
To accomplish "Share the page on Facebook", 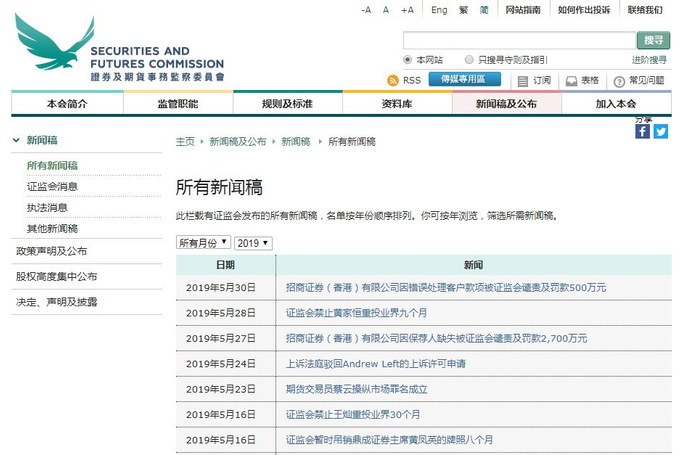I will coord(642,131).
